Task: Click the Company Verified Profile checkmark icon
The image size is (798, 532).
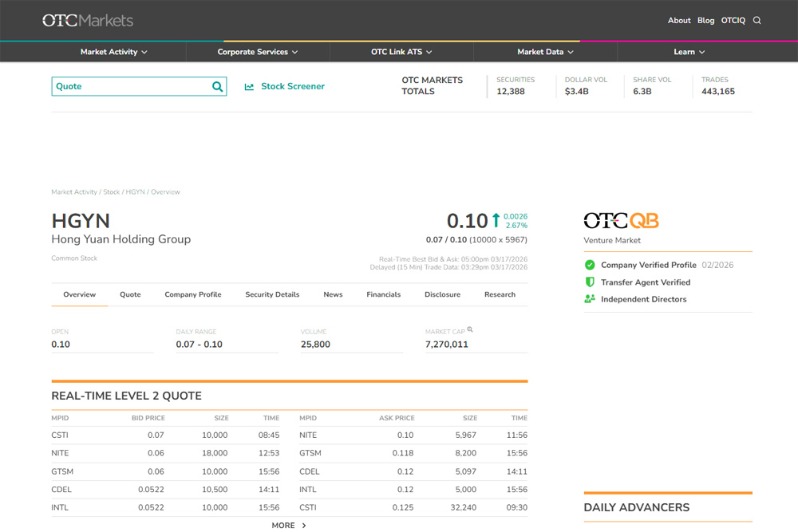Action: [590, 265]
